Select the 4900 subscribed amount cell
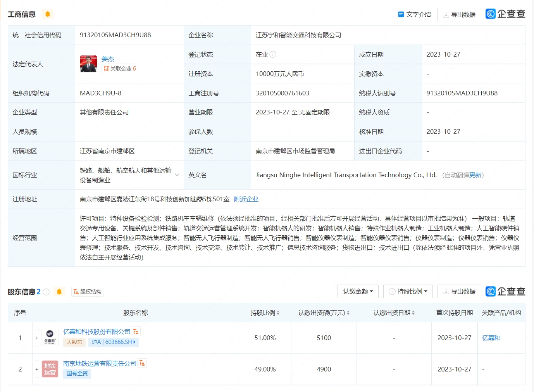This screenshot has height=392, width=534. pyautogui.click(x=324, y=370)
